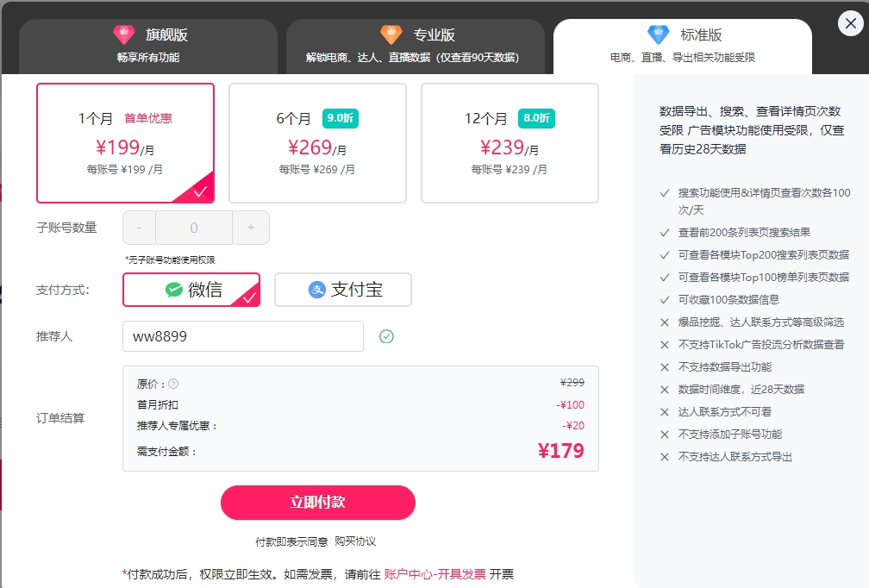Click the blue diamond icon on 标准版

pyautogui.click(x=659, y=34)
